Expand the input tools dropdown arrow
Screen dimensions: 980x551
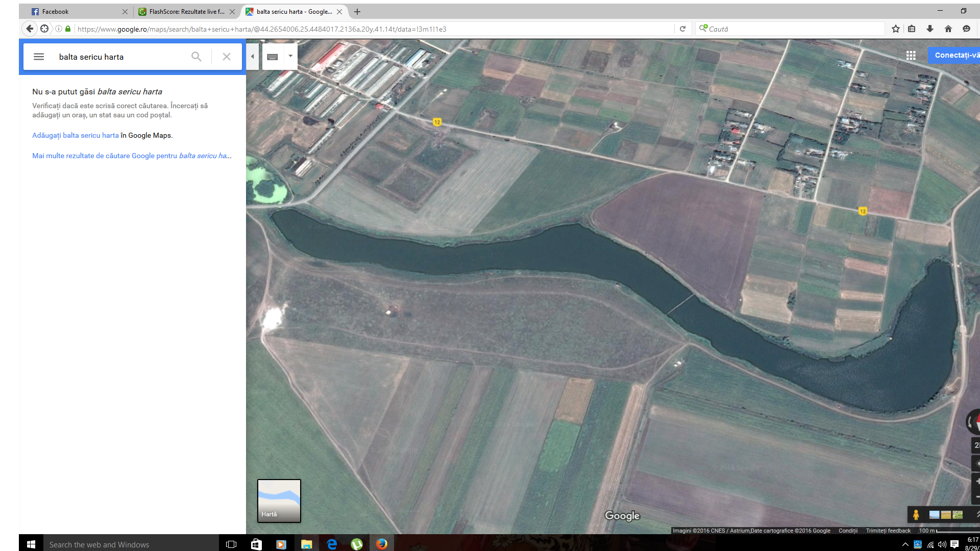(x=290, y=56)
